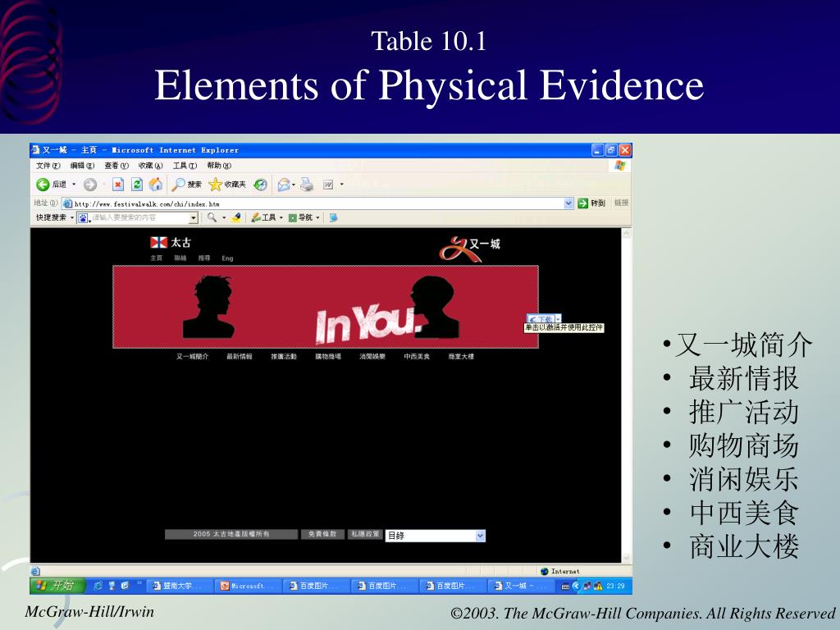
Task: Open the 导航 dropdown arrow in Baidu toolbar
Action: point(317,217)
